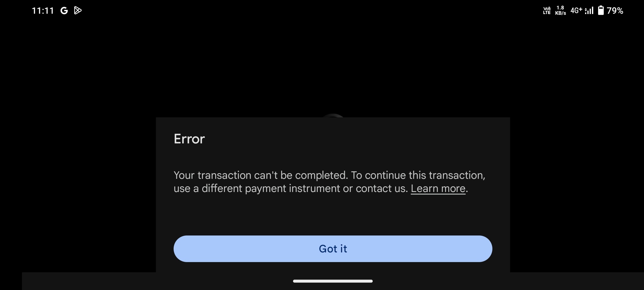Tap the Google Play icon in status bar
Viewport: 644px width, 290px height.
pyautogui.click(x=78, y=10)
